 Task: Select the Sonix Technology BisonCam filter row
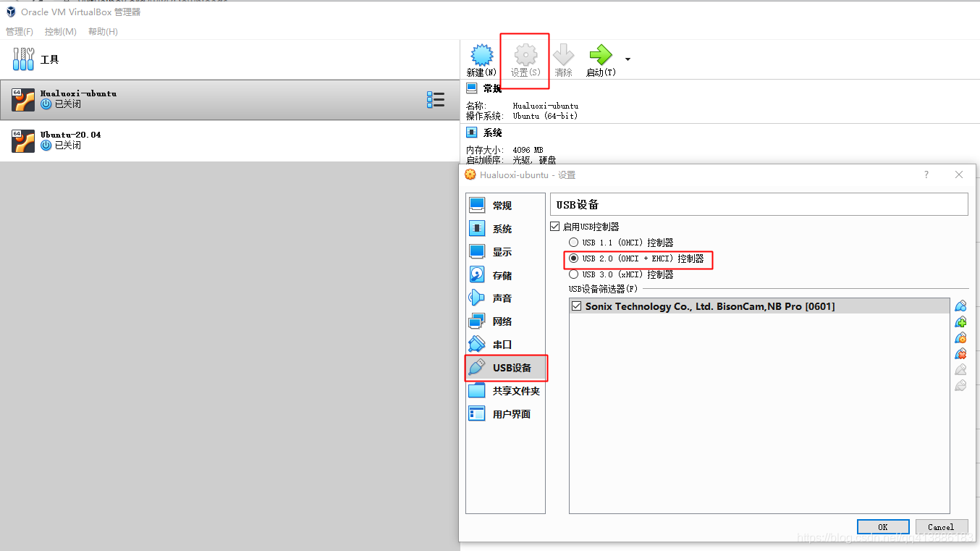[759, 306]
